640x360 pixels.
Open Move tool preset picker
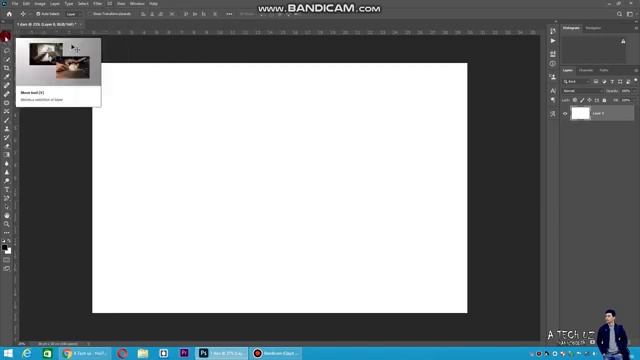24,14
